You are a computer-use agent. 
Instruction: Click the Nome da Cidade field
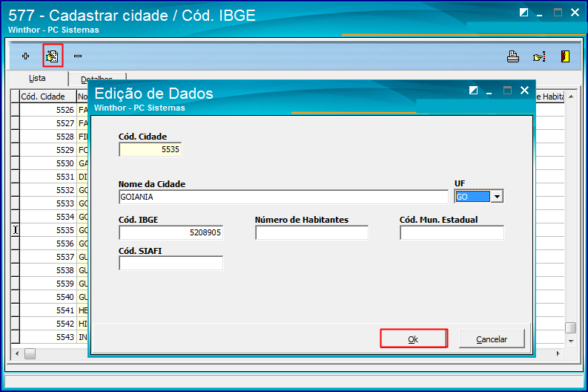(x=283, y=197)
